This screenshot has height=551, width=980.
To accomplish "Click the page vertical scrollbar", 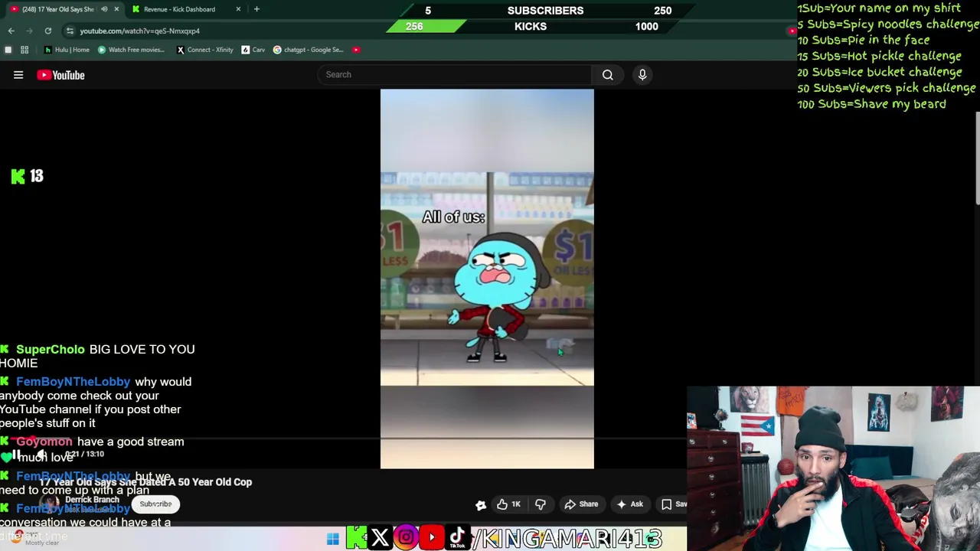I will point(977,157).
